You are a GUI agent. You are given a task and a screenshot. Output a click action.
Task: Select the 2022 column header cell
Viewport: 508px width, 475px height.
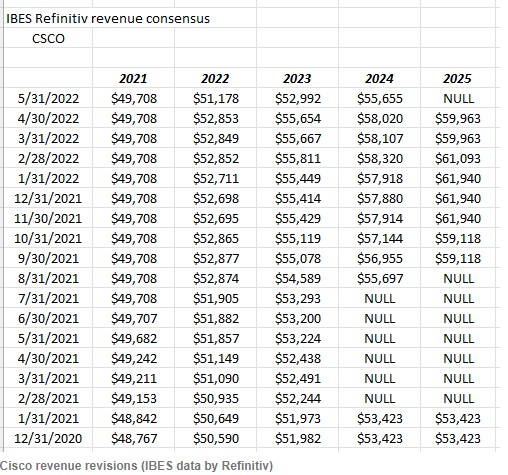tap(215, 79)
